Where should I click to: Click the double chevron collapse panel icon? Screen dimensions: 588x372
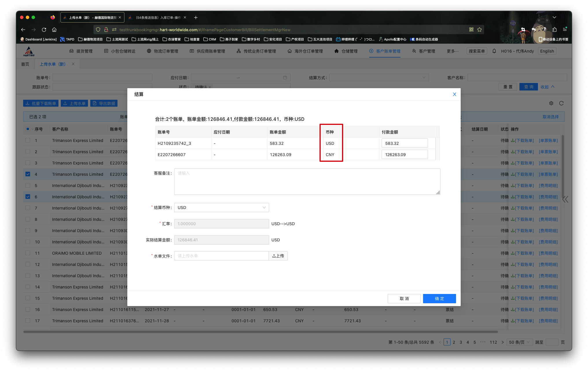565,199
